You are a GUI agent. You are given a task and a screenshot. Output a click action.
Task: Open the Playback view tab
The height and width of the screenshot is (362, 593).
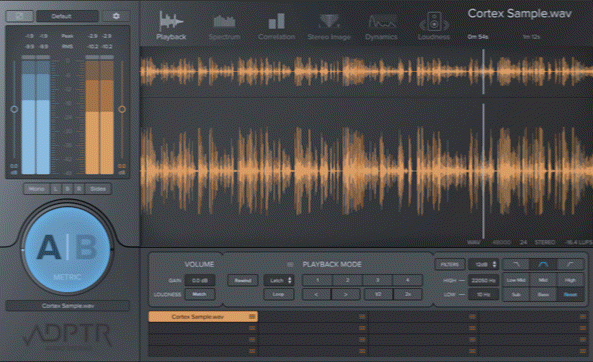tap(171, 25)
